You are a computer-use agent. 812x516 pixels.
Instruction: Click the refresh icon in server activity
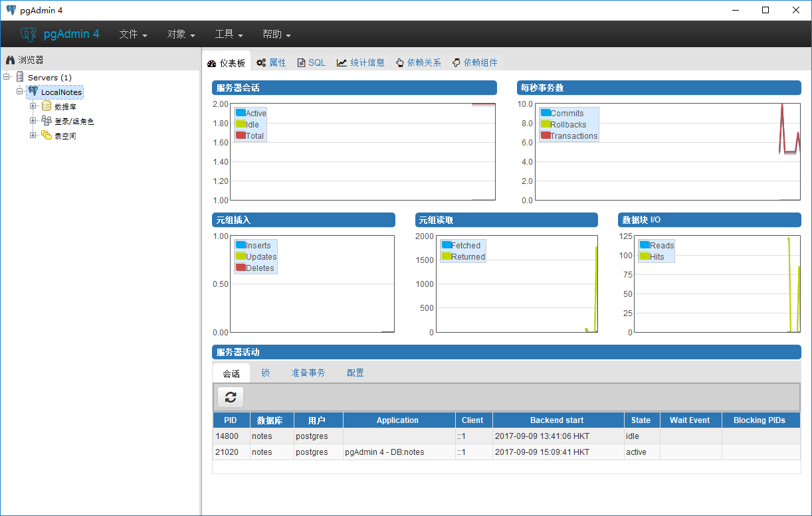tap(231, 397)
